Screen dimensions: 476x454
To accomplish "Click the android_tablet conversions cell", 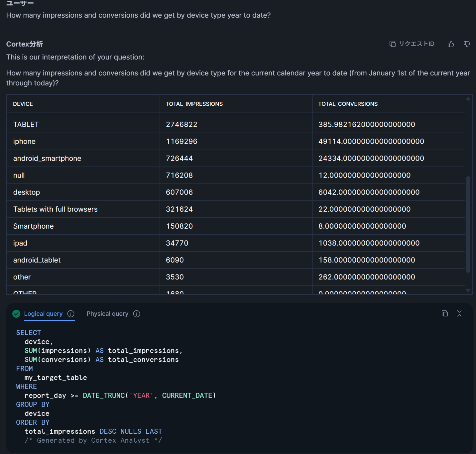I will tap(367, 260).
